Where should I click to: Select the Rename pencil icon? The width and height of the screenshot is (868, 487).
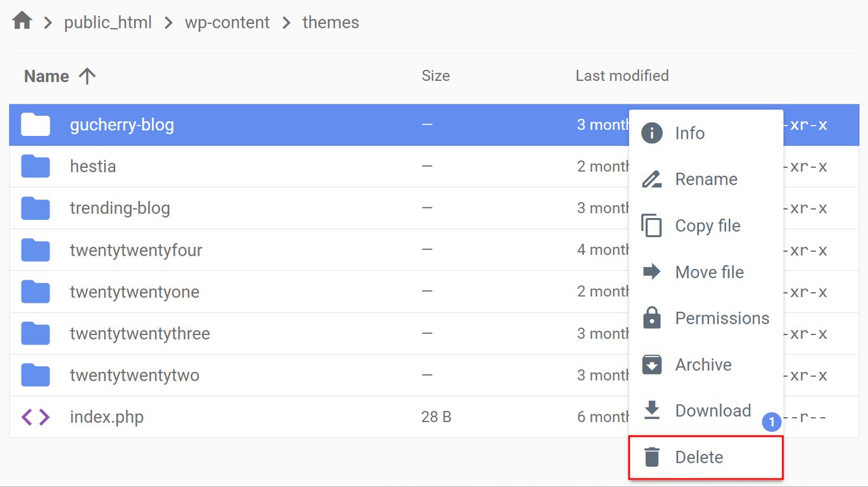[651, 179]
